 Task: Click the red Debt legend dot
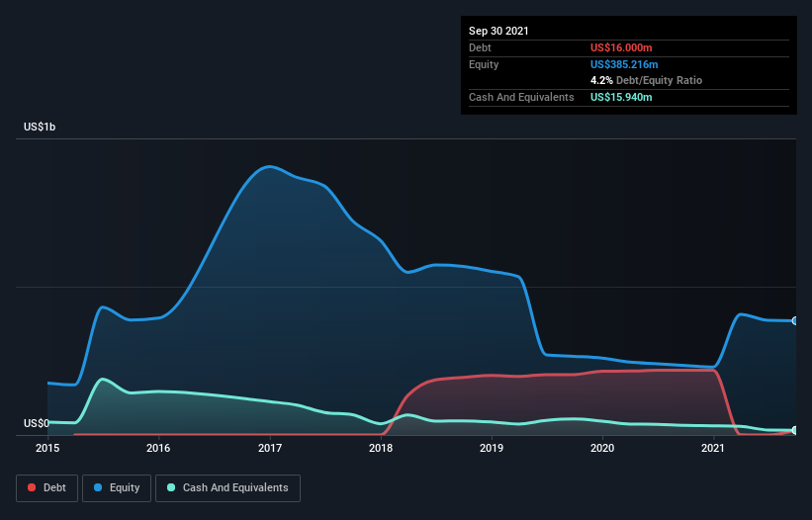click(32, 487)
